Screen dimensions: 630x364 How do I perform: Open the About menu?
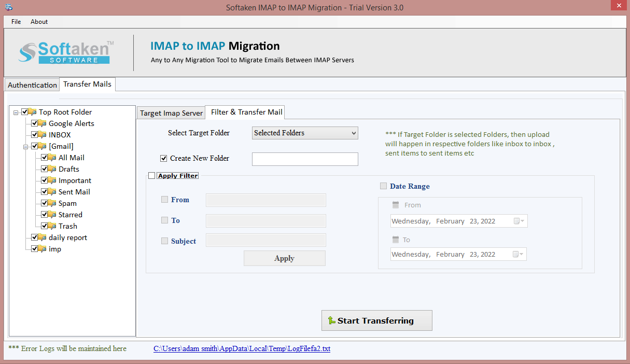(x=39, y=22)
